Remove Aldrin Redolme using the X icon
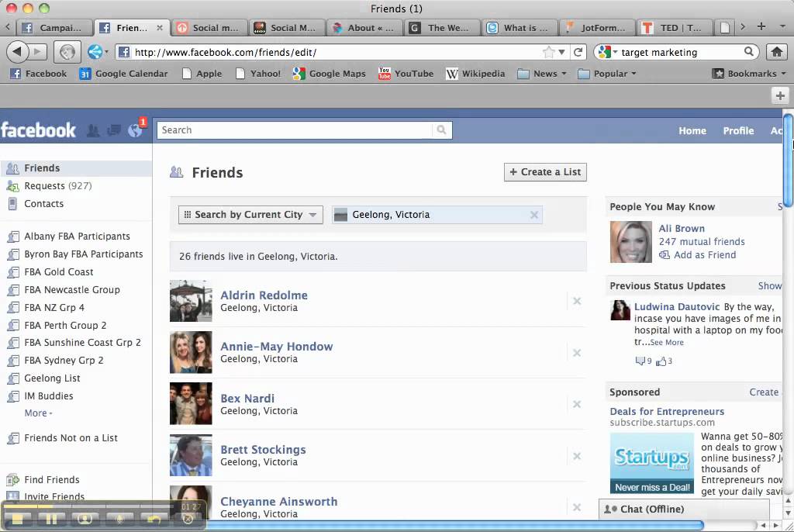 [577, 301]
